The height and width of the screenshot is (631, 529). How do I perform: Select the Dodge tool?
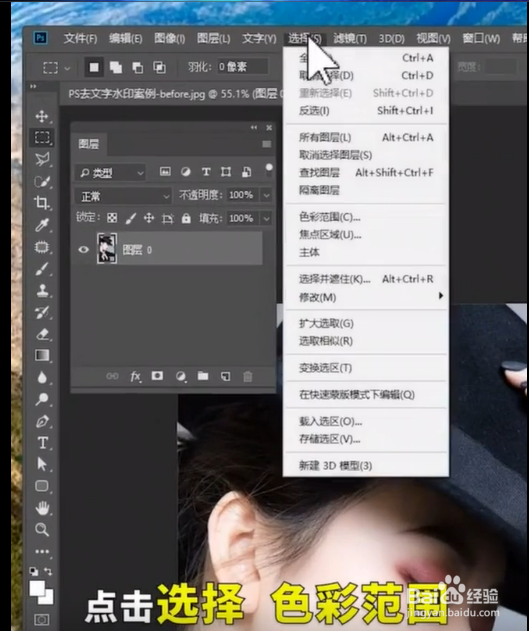tap(42, 399)
